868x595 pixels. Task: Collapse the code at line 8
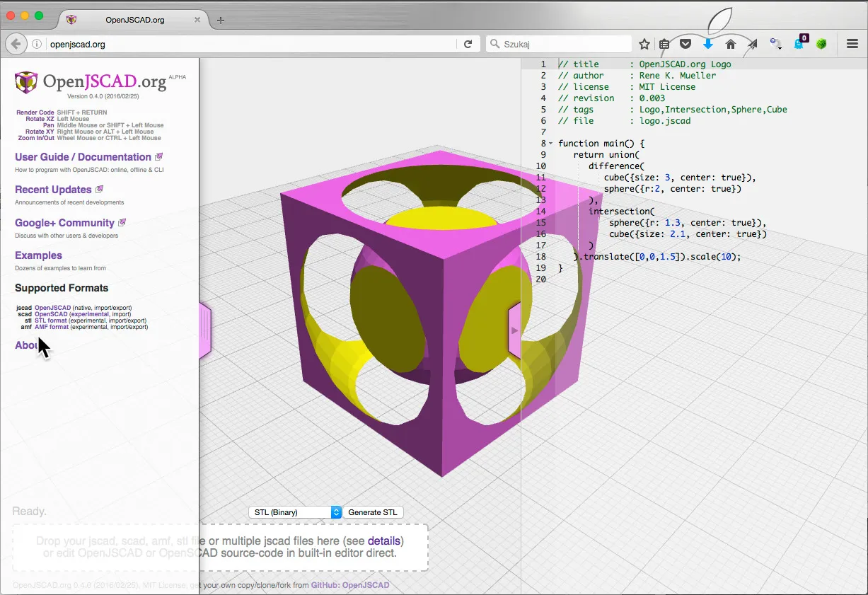549,143
